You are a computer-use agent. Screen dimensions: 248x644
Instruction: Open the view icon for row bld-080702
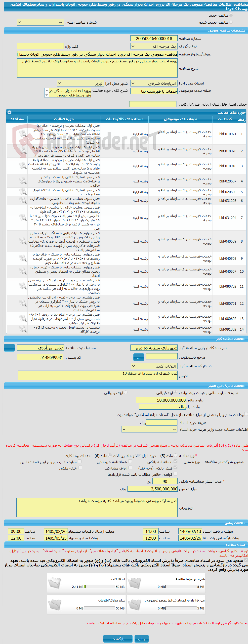point(23,286)
